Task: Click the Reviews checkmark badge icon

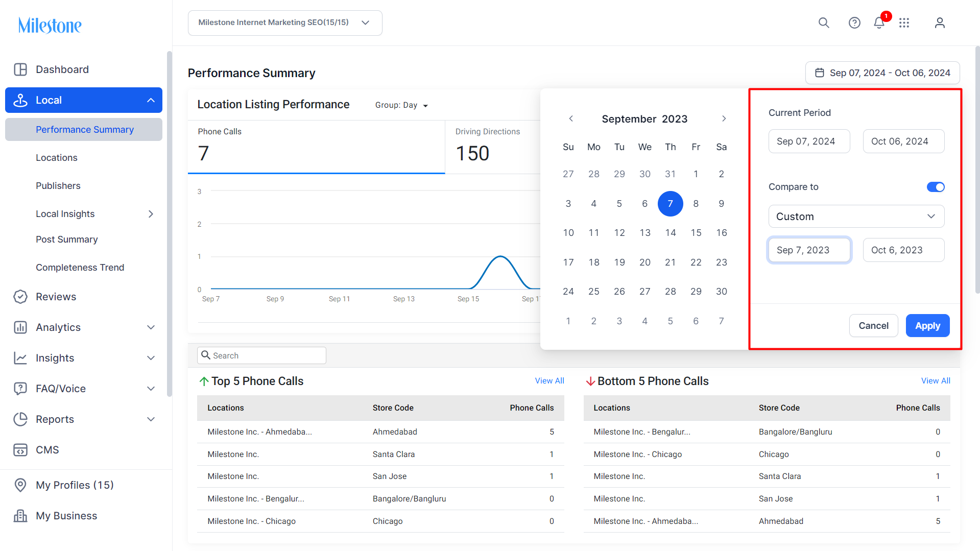Action: pos(20,297)
